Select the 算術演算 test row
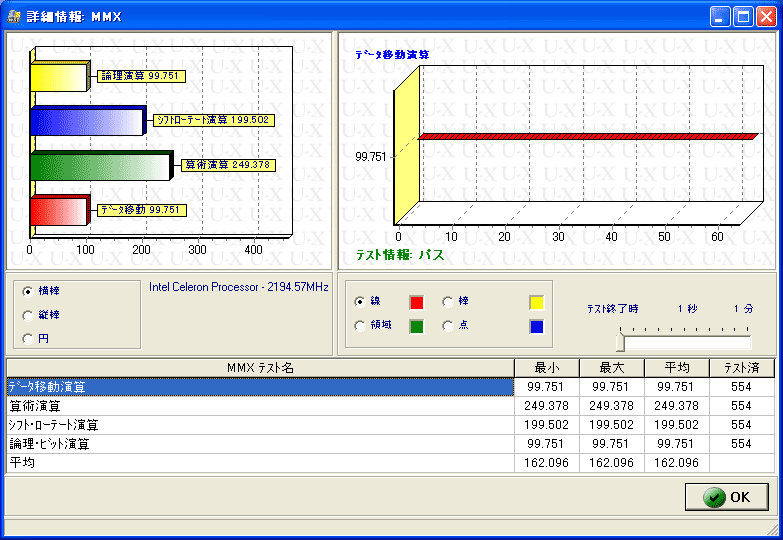 click(260, 406)
